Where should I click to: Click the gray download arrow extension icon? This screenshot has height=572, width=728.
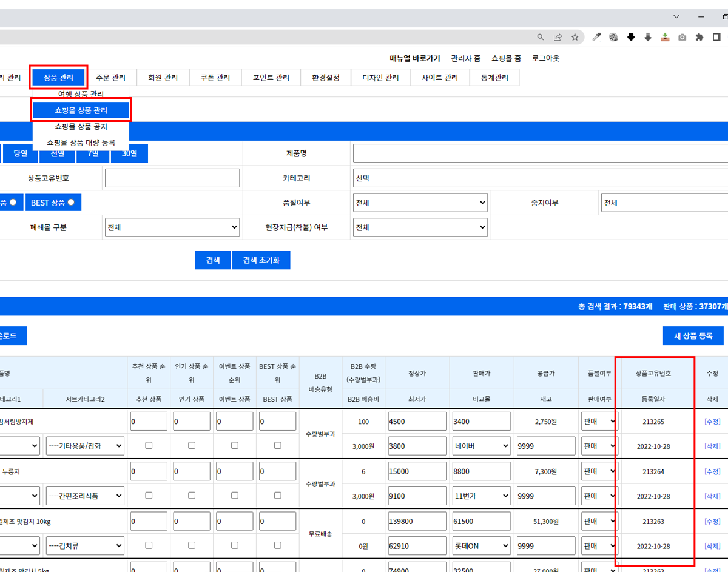point(648,37)
